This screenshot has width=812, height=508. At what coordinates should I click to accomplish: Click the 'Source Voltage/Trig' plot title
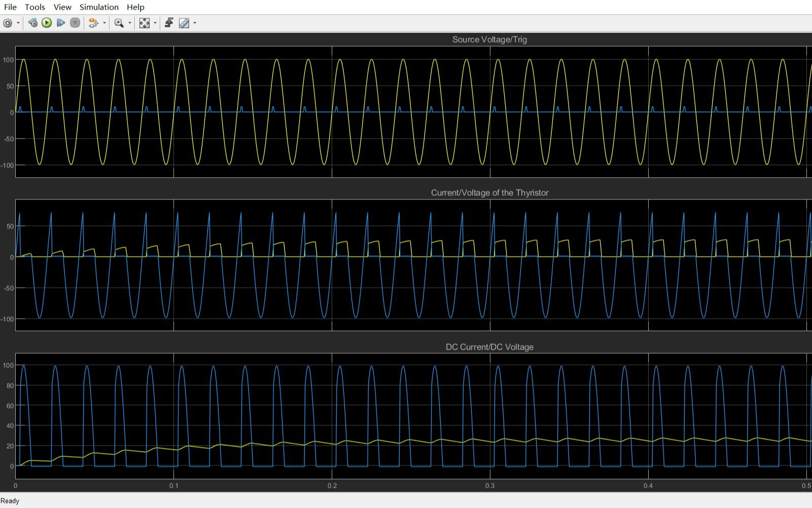(489, 40)
